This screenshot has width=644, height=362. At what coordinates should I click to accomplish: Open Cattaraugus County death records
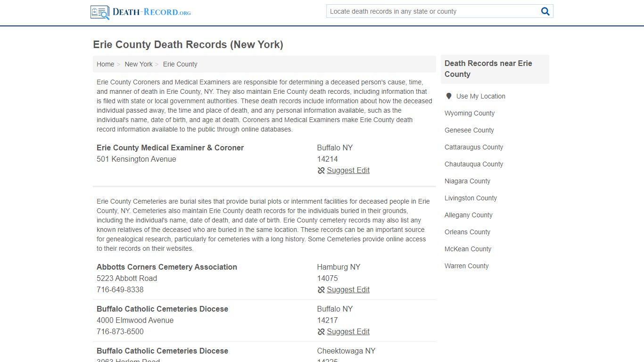tap(474, 147)
